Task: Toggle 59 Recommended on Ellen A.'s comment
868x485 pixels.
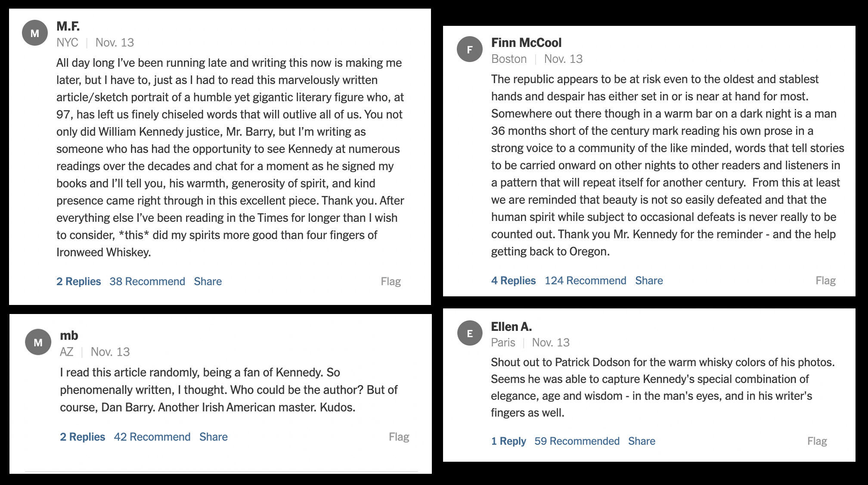Action: 577,441
